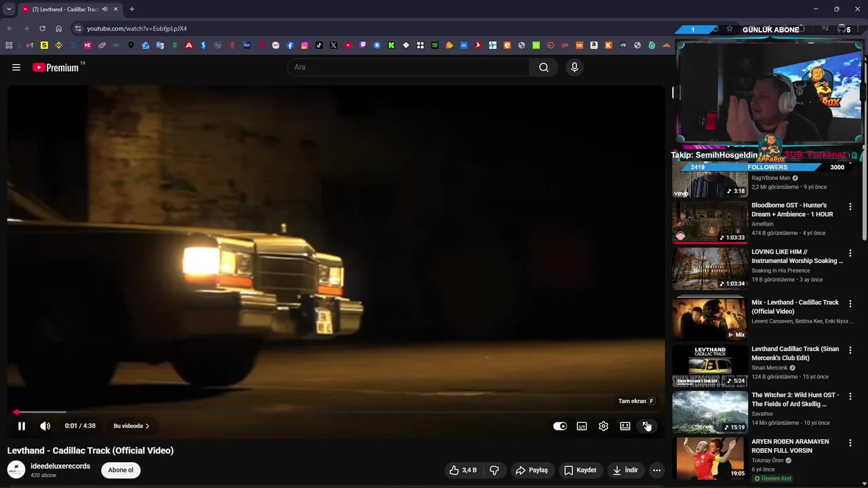Open the Turkish Airlines bookmark

[x=478, y=45]
